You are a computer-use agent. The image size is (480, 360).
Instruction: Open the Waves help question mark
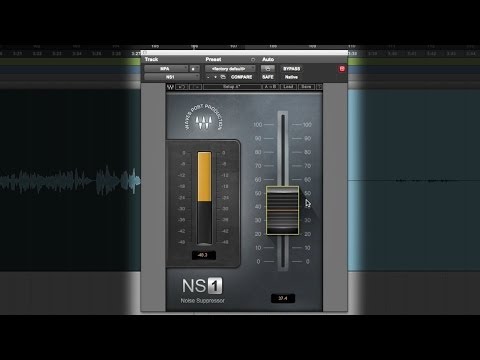pyautogui.click(x=319, y=87)
